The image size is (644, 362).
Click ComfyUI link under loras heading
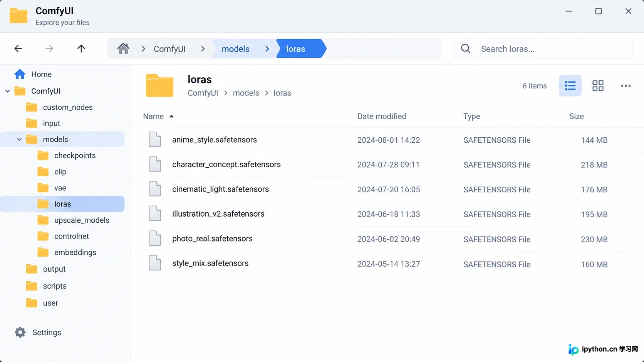[x=203, y=93]
